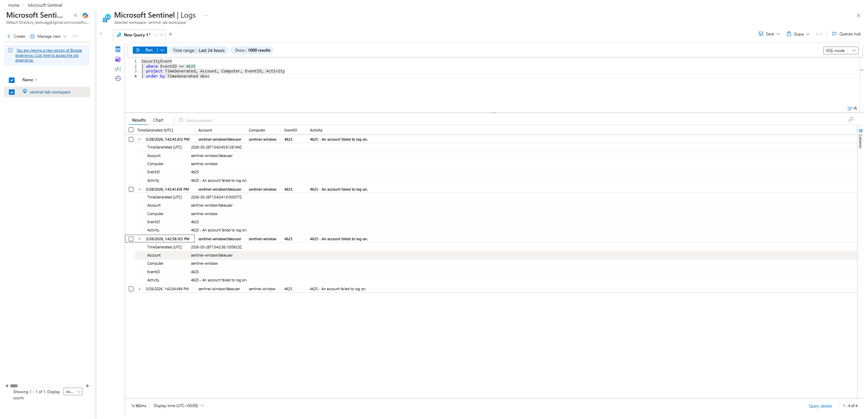
Task: Click the search icon in results pane
Action: (850, 120)
